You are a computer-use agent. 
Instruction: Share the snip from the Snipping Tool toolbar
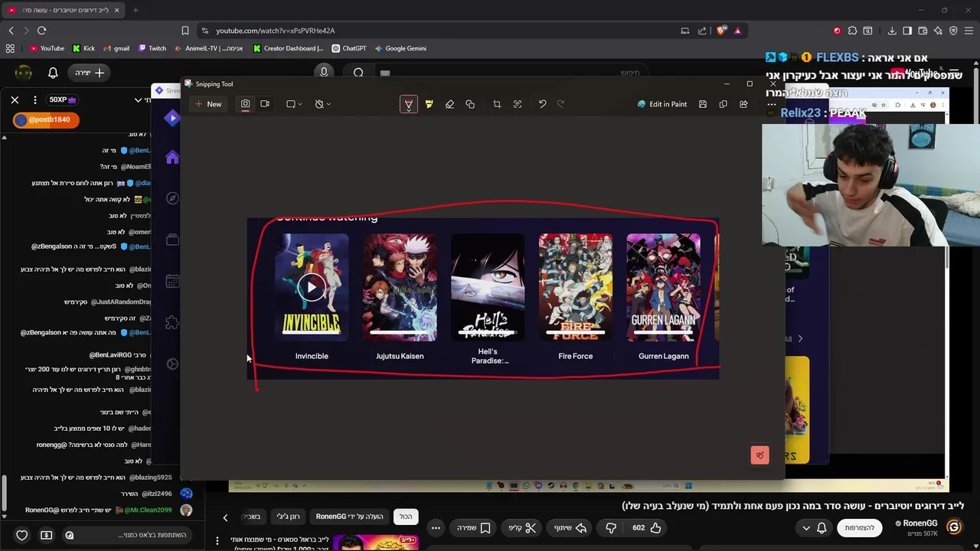tap(743, 104)
